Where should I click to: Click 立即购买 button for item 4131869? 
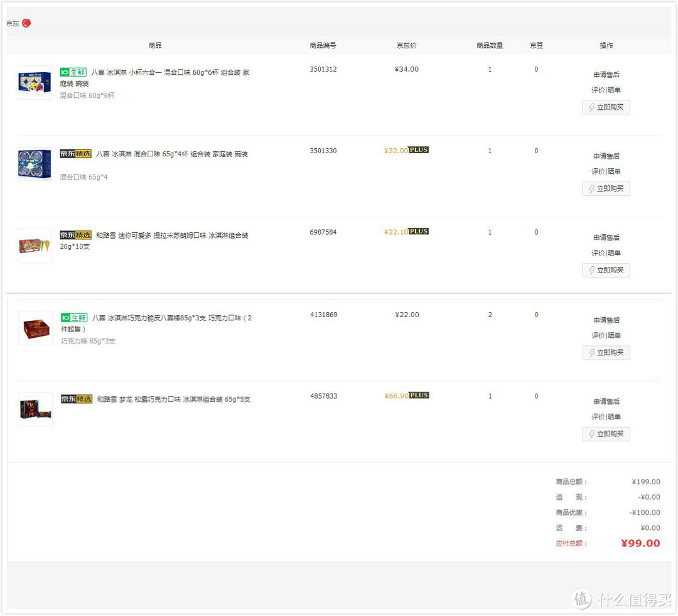tap(606, 352)
